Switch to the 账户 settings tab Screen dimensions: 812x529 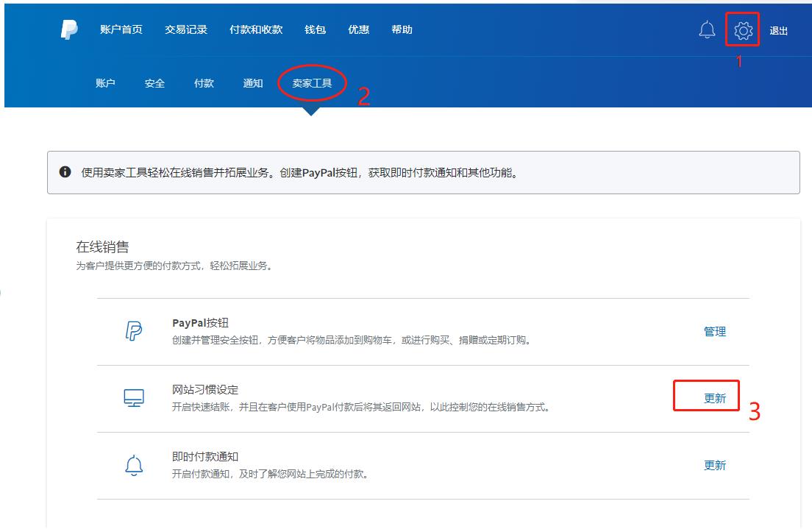click(105, 84)
